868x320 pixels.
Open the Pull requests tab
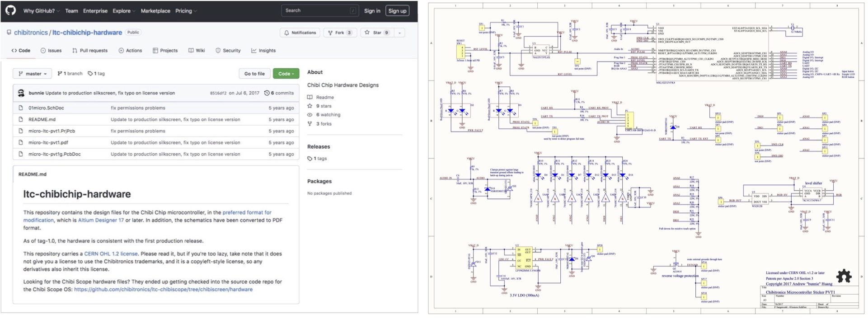[90, 51]
